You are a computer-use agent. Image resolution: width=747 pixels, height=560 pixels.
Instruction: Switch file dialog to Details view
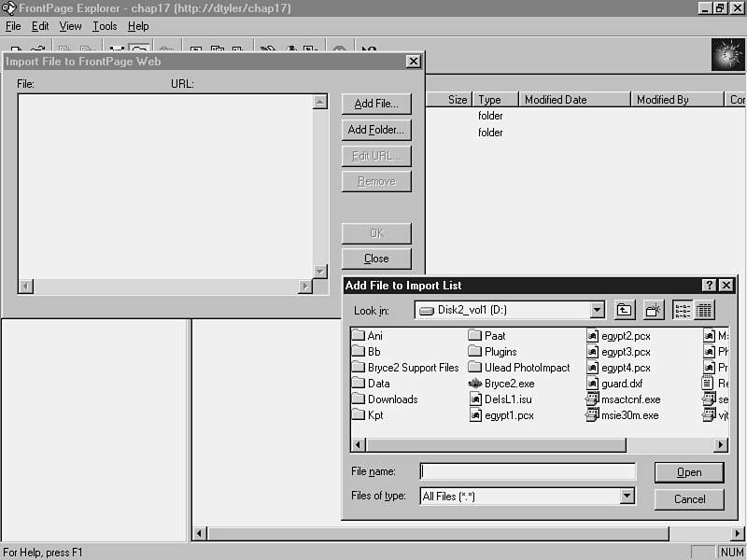coord(704,310)
